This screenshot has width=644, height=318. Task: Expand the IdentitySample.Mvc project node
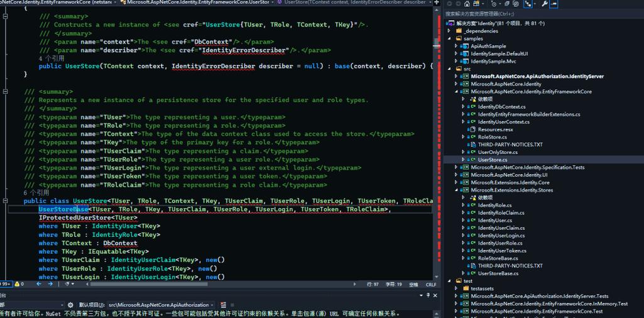[457, 62]
